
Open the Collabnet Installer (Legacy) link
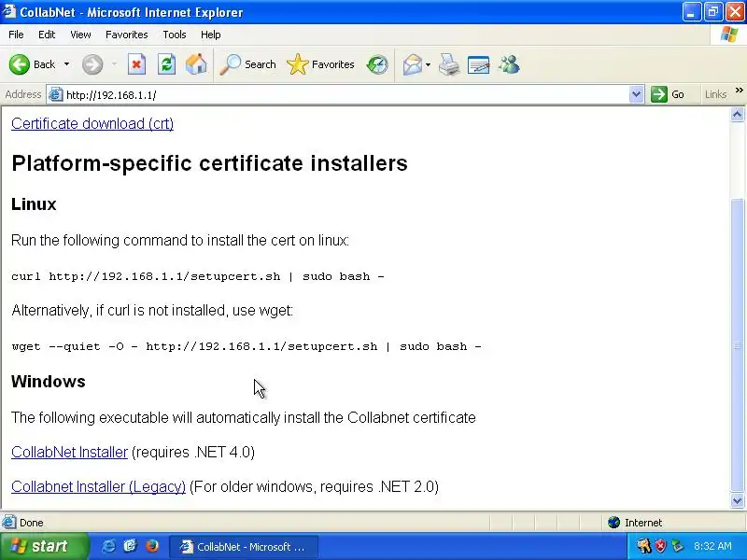coord(98,486)
